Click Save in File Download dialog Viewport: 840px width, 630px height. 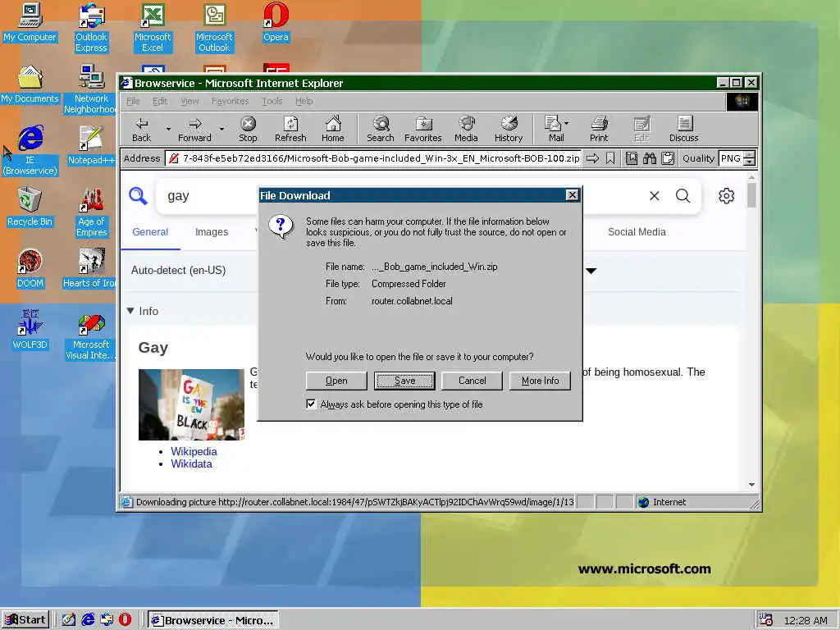(x=404, y=381)
